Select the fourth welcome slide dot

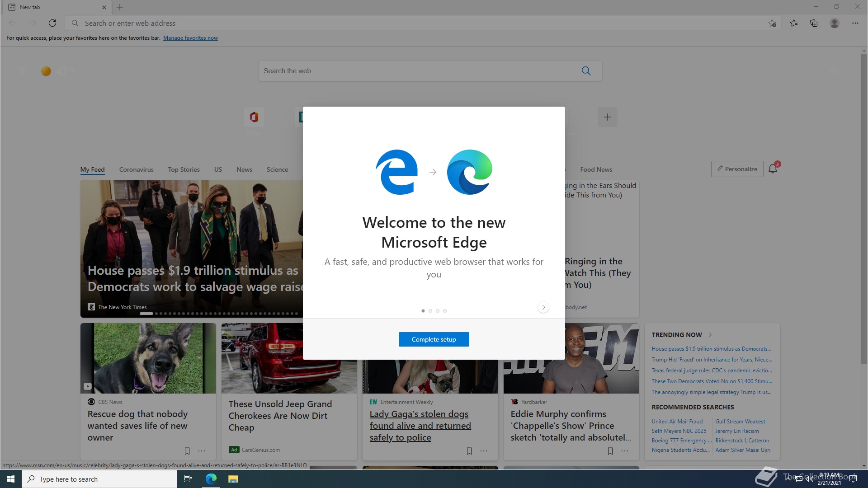[x=445, y=311]
